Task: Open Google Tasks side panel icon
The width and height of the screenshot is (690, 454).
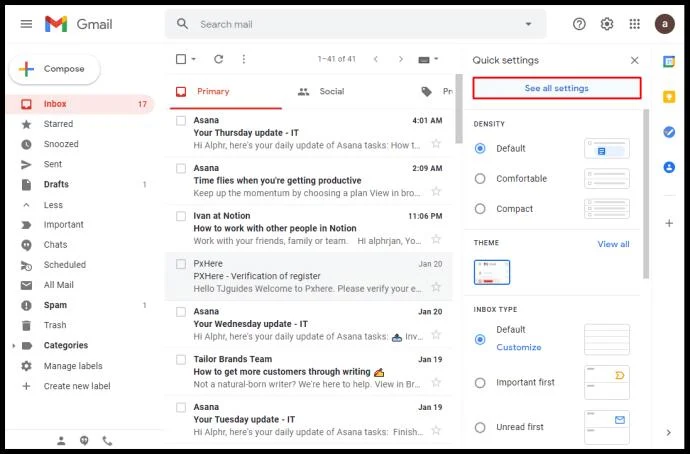Action: 669,132
